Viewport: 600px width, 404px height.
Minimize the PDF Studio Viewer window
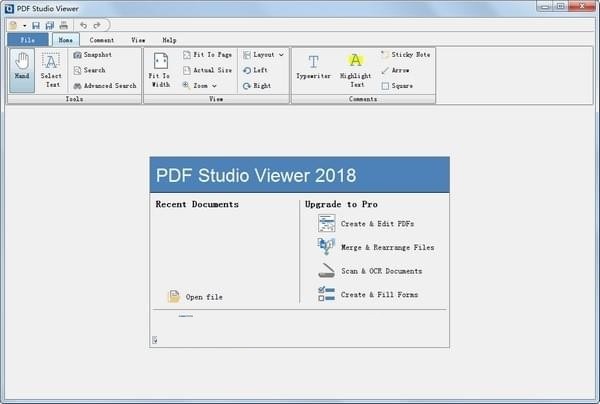[546, 7]
